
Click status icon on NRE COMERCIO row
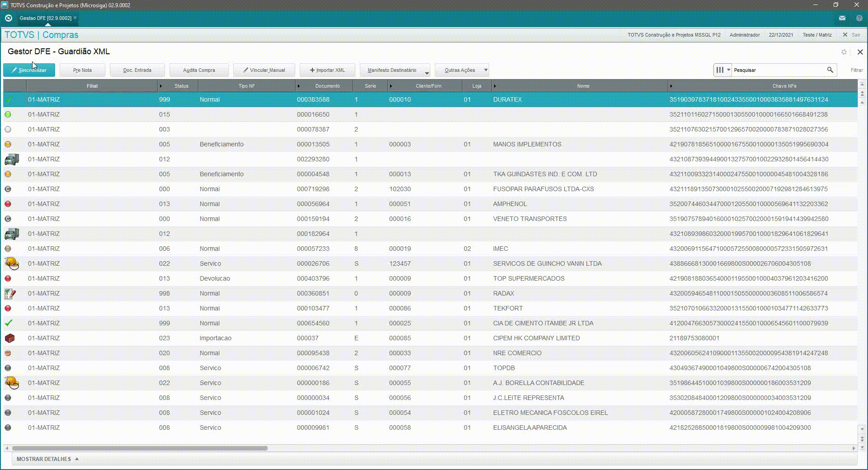pyautogui.click(x=8, y=353)
